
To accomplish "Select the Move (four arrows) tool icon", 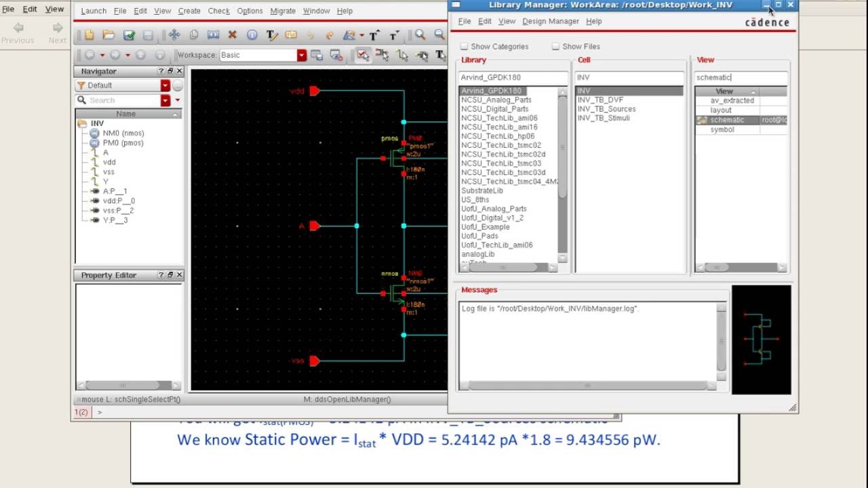I will pyautogui.click(x=174, y=35).
